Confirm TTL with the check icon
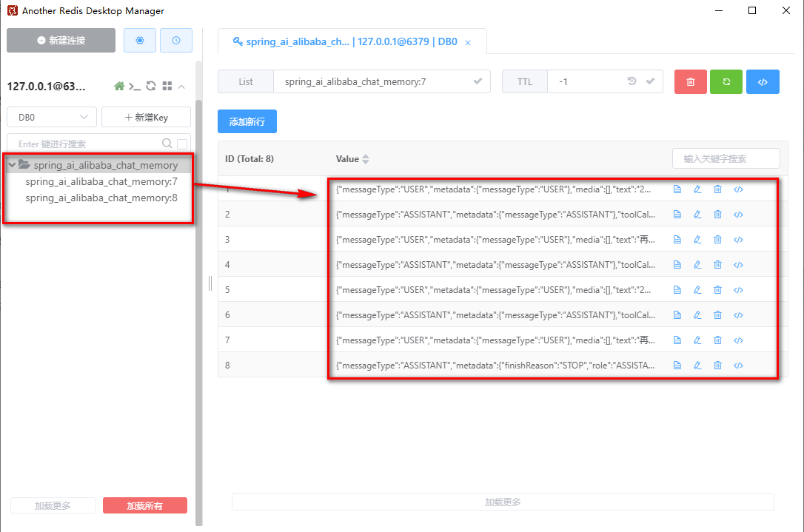 [x=650, y=81]
